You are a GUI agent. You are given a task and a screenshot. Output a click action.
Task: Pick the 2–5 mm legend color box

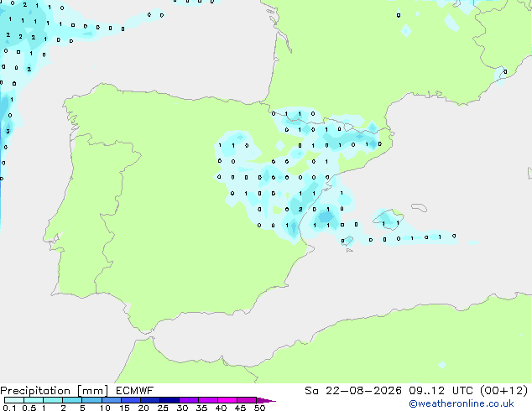pyautogui.click(x=72, y=400)
